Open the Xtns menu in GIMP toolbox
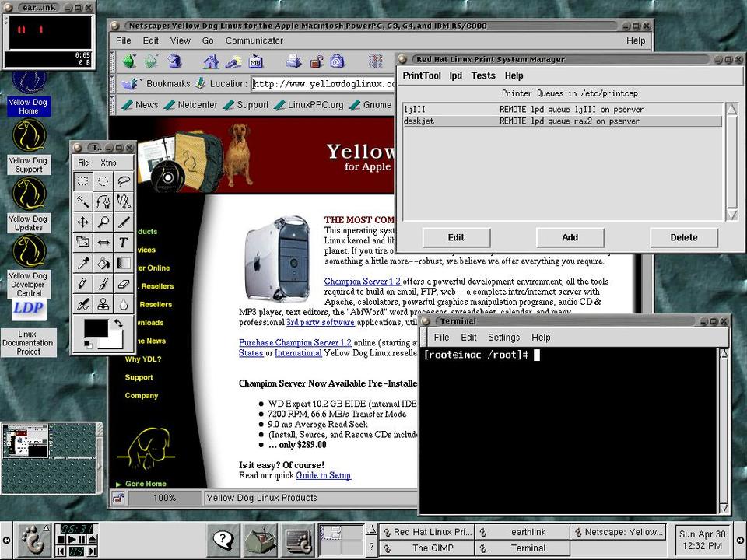This screenshot has width=747, height=560. pyautogui.click(x=108, y=163)
